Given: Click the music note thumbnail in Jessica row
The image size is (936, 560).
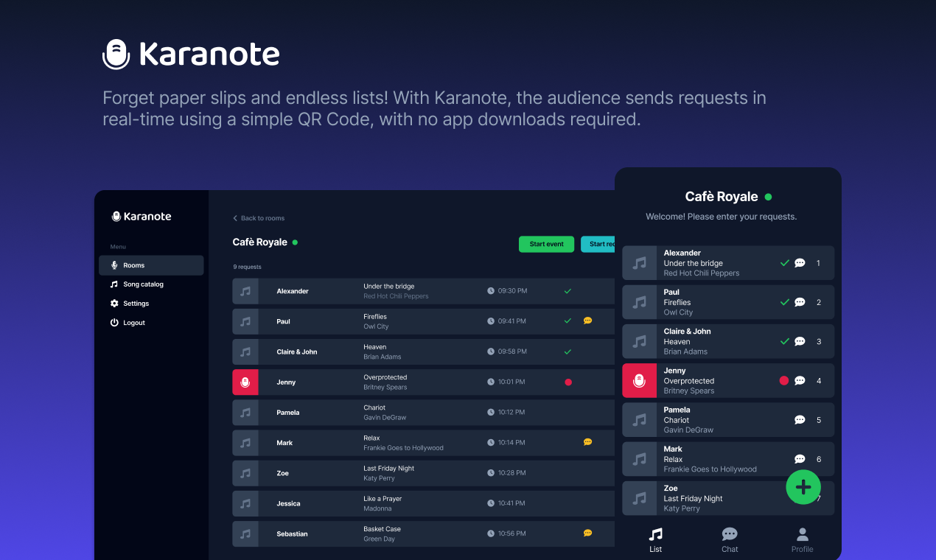Looking at the screenshot, I should click(245, 503).
